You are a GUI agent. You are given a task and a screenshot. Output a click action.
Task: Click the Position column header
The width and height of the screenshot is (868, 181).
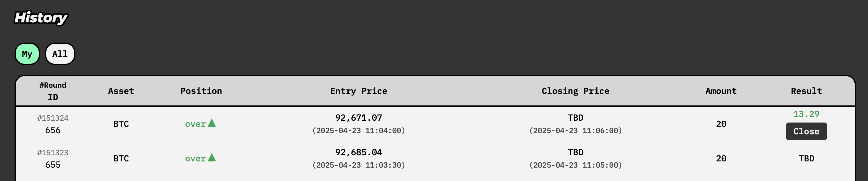tap(201, 91)
